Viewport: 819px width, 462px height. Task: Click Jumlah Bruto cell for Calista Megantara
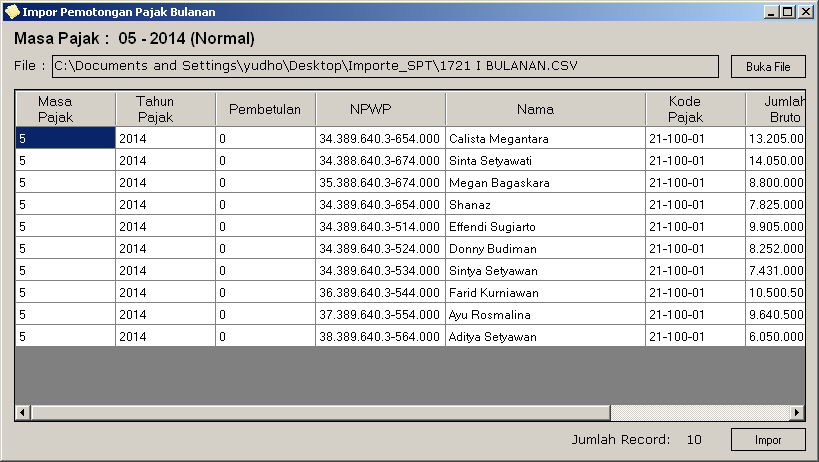coord(775,138)
